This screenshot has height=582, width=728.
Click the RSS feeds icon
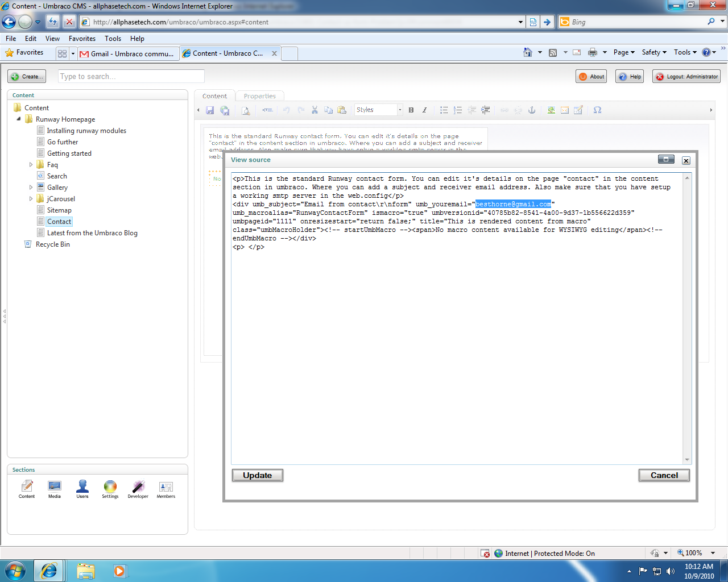553,52
